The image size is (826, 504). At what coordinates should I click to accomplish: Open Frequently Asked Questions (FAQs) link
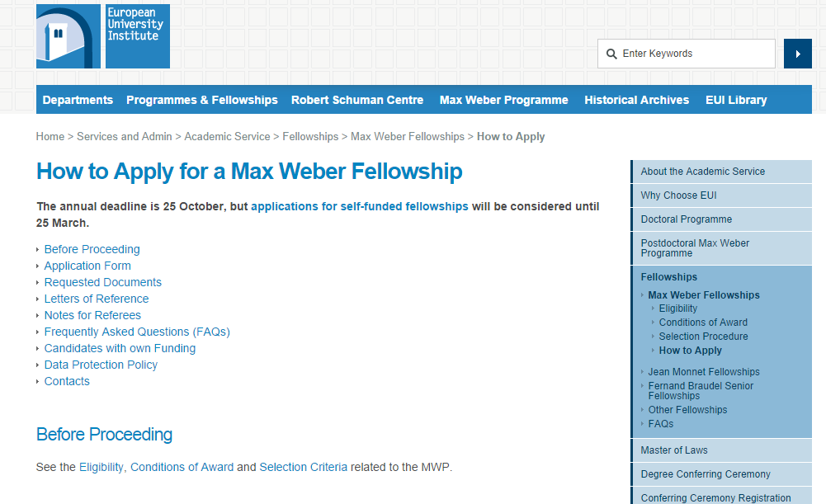pos(137,332)
